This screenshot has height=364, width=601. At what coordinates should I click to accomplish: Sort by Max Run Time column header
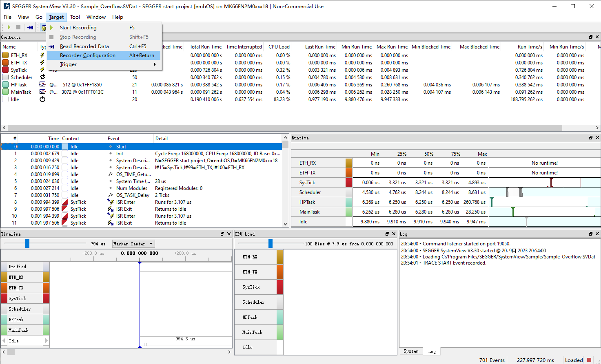392,47
